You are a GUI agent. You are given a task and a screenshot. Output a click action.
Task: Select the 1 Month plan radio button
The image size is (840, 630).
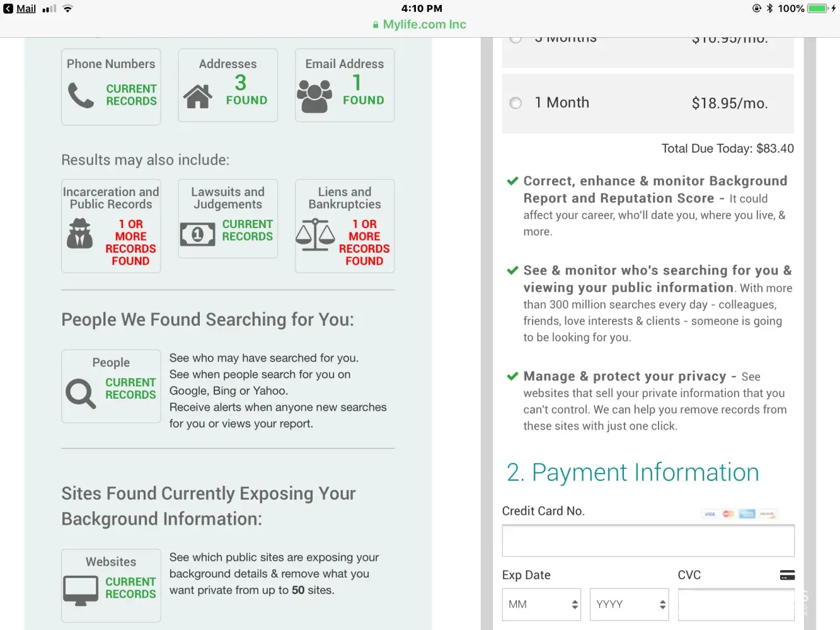515,103
